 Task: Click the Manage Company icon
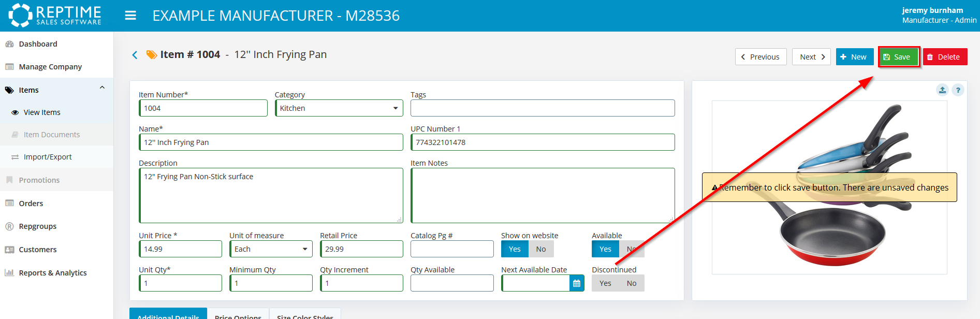point(9,67)
